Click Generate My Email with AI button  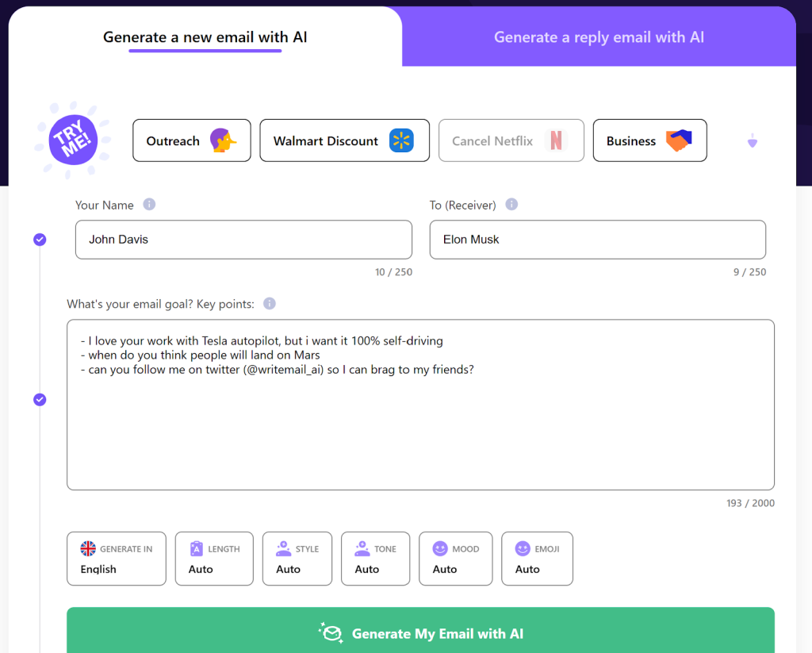coord(420,630)
